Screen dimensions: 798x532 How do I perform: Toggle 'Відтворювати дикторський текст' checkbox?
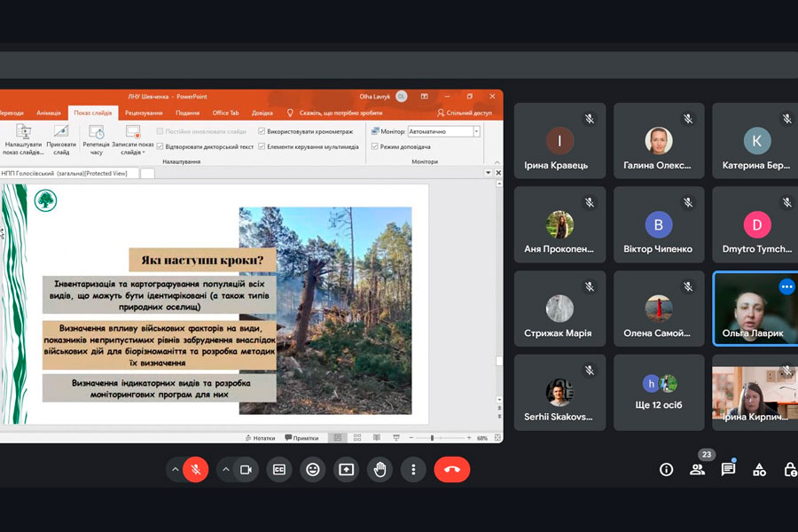click(x=160, y=146)
